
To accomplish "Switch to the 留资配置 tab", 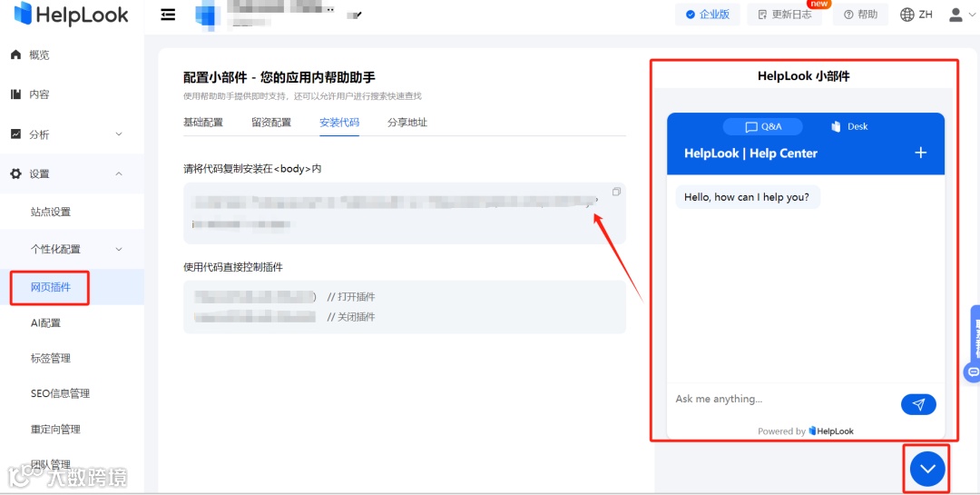I will pos(271,123).
